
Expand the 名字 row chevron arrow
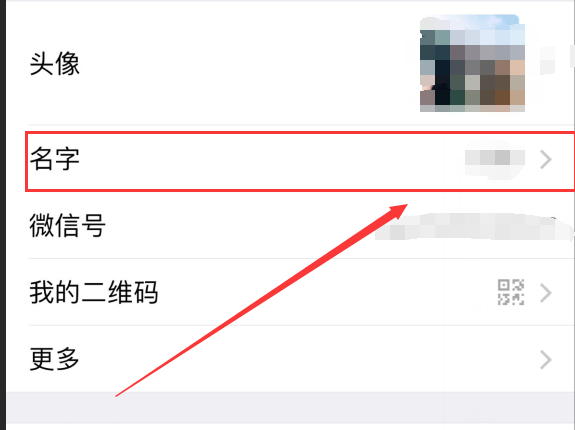[x=546, y=159]
